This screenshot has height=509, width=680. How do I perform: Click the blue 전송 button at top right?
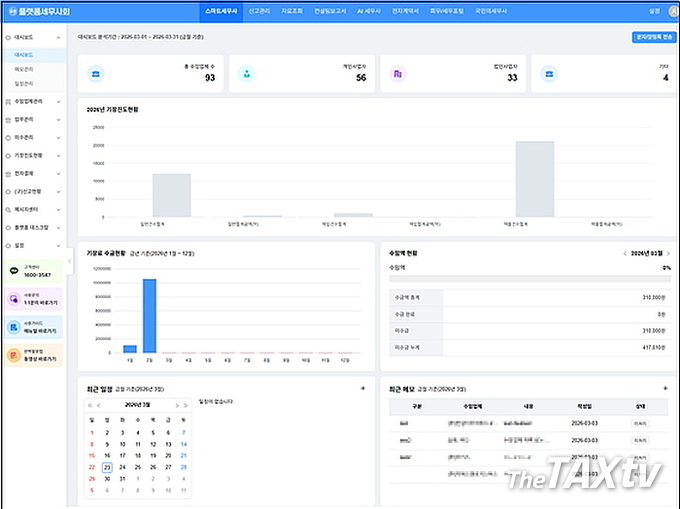[652, 37]
